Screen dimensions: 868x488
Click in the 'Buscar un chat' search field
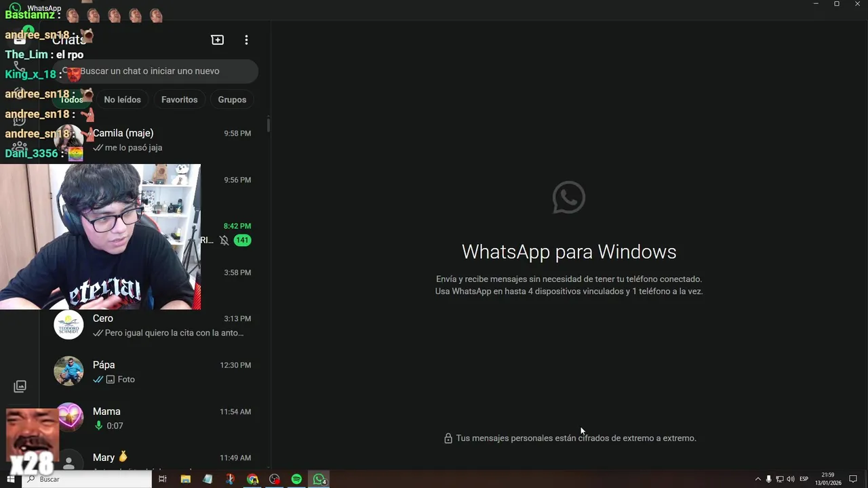point(156,71)
